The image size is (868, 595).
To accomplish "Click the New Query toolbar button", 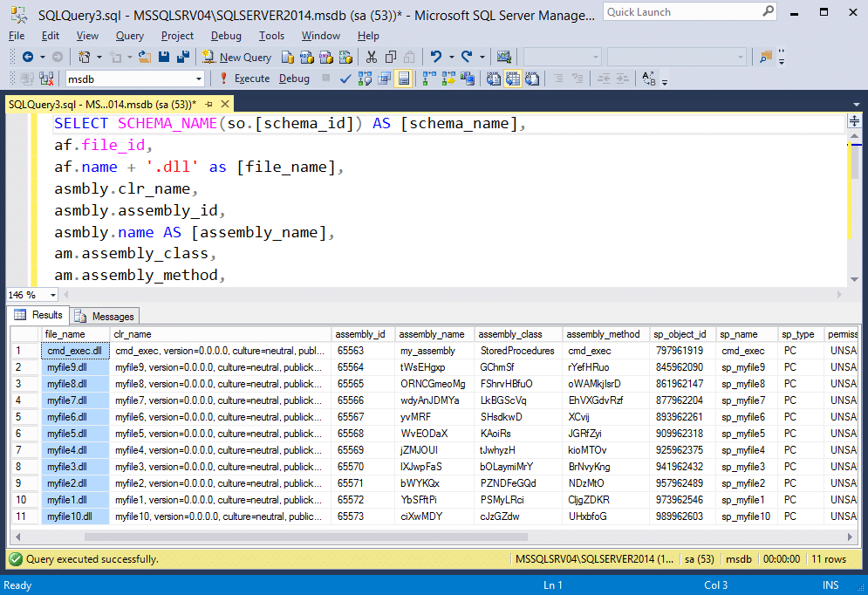I will (x=237, y=57).
